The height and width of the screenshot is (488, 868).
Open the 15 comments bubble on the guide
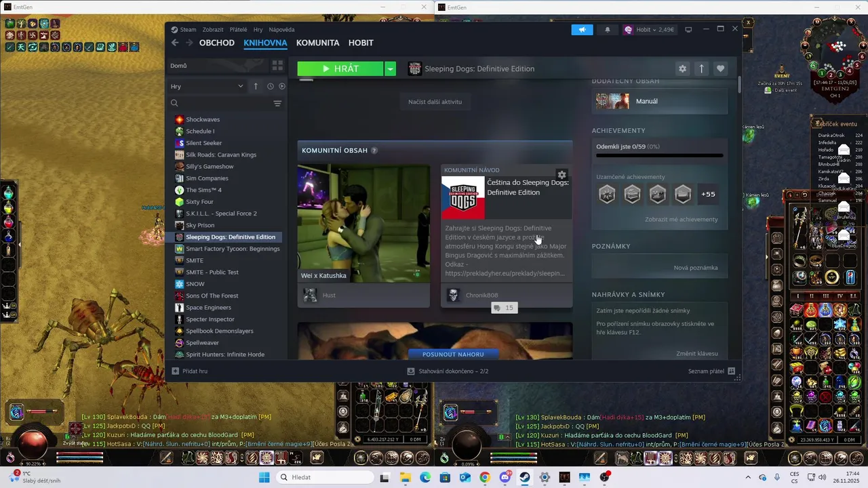coord(504,308)
